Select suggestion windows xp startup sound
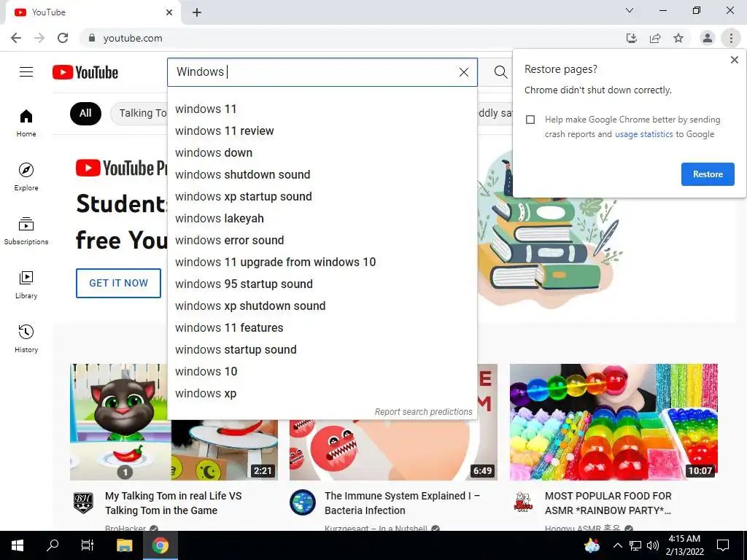The width and height of the screenshot is (747, 560). coord(322,197)
